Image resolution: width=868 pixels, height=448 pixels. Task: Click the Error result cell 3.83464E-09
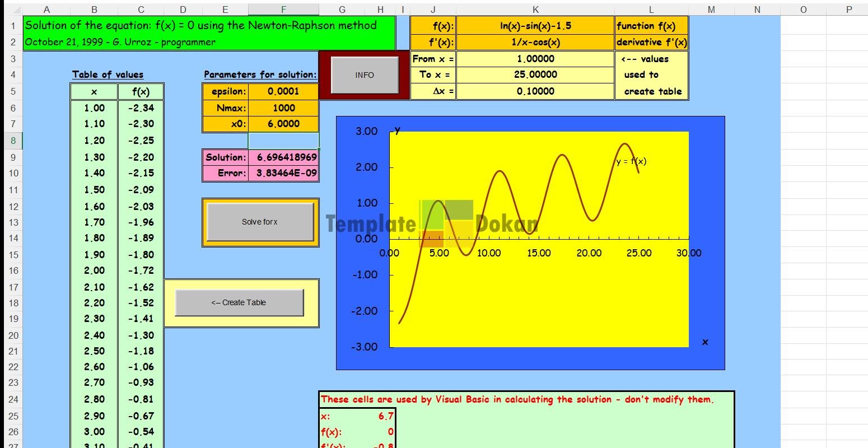[283, 174]
